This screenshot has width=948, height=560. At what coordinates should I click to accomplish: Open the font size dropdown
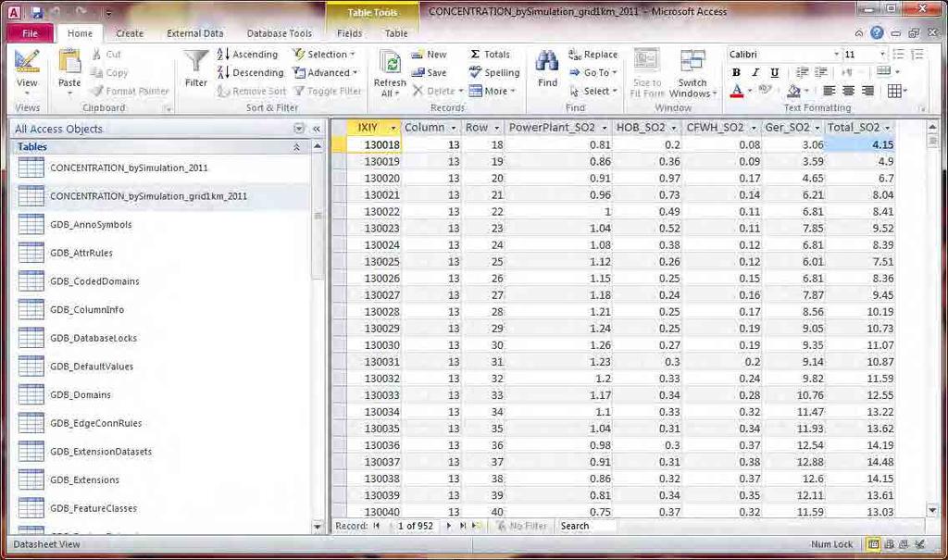(x=882, y=55)
